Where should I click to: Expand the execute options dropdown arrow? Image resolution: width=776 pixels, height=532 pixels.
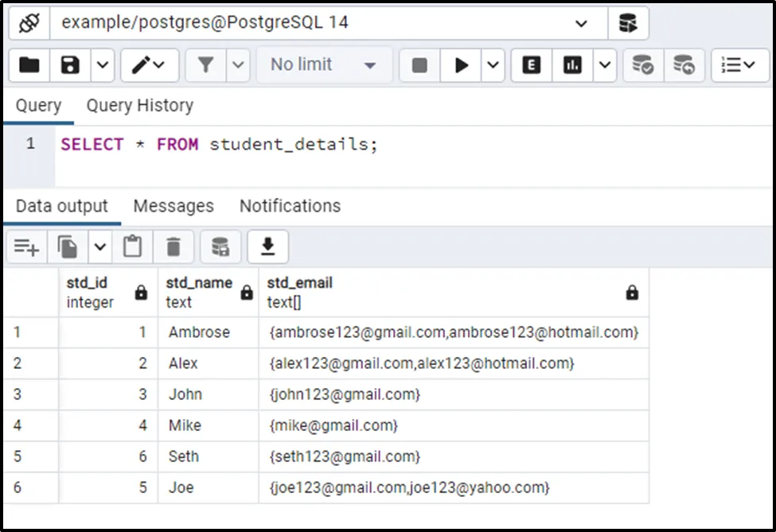click(493, 65)
